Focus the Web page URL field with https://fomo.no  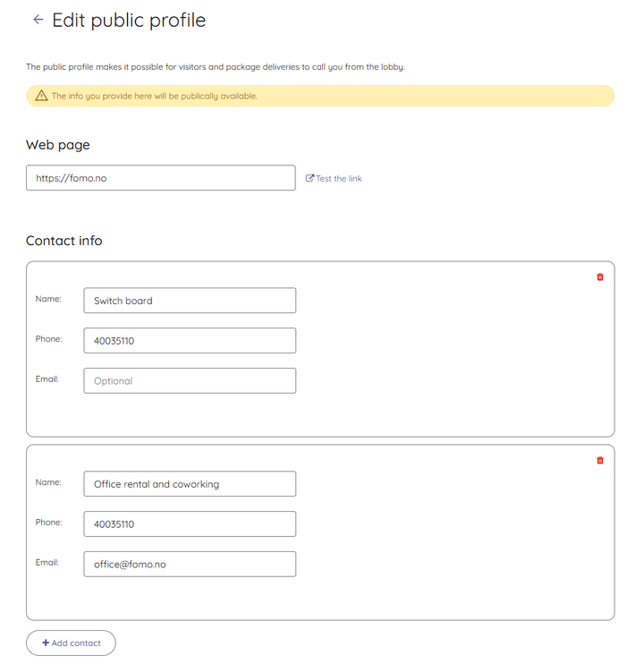[x=160, y=178]
